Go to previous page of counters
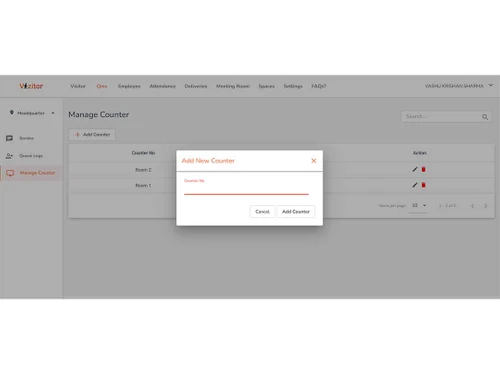500x375 pixels. [472, 206]
